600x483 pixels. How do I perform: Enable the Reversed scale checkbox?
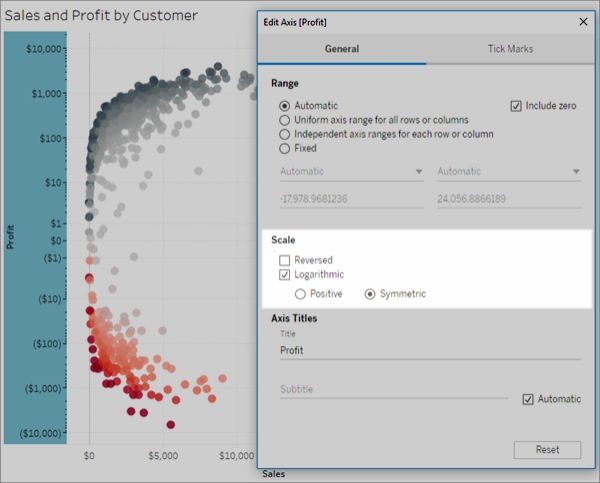(x=285, y=260)
